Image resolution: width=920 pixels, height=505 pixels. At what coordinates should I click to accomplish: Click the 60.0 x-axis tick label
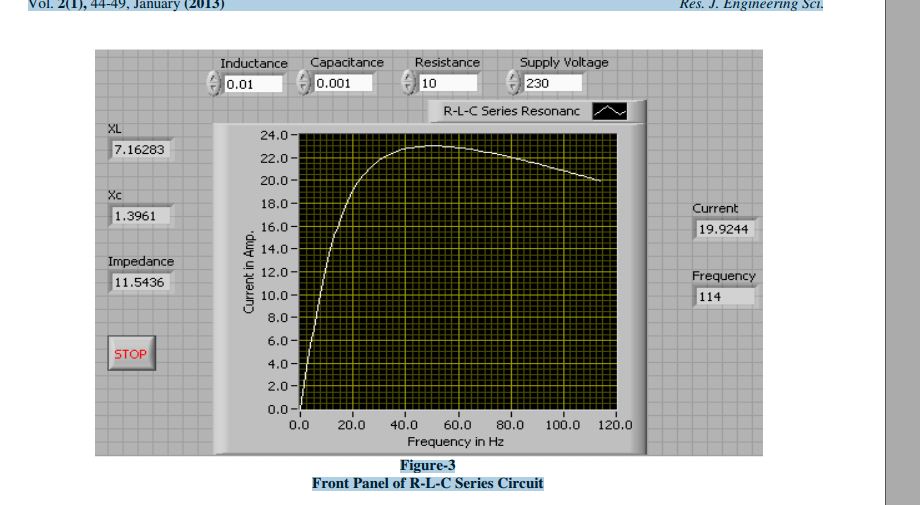tap(457, 425)
